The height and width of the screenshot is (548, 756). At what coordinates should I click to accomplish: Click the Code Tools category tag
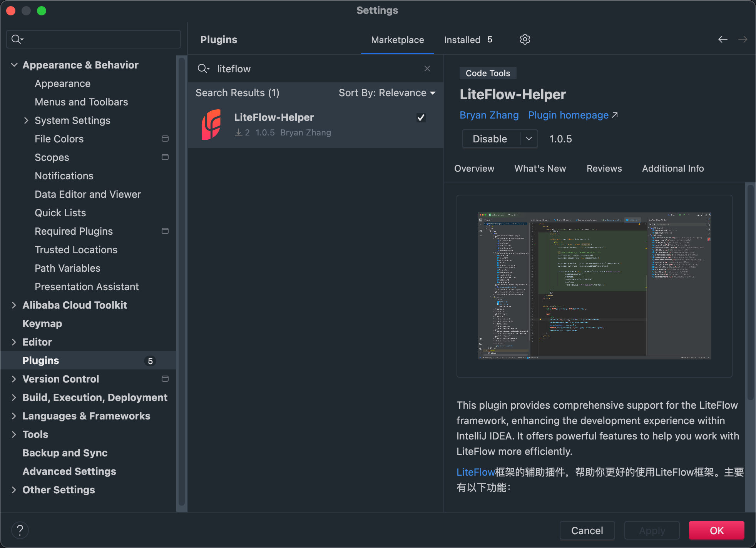click(x=488, y=73)
